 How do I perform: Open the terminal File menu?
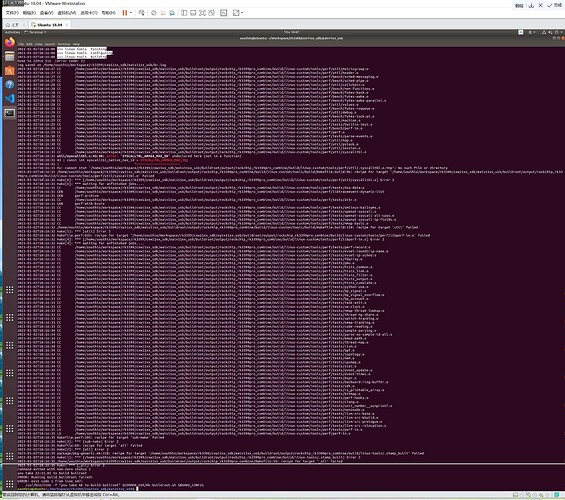[x=21, y=44]
